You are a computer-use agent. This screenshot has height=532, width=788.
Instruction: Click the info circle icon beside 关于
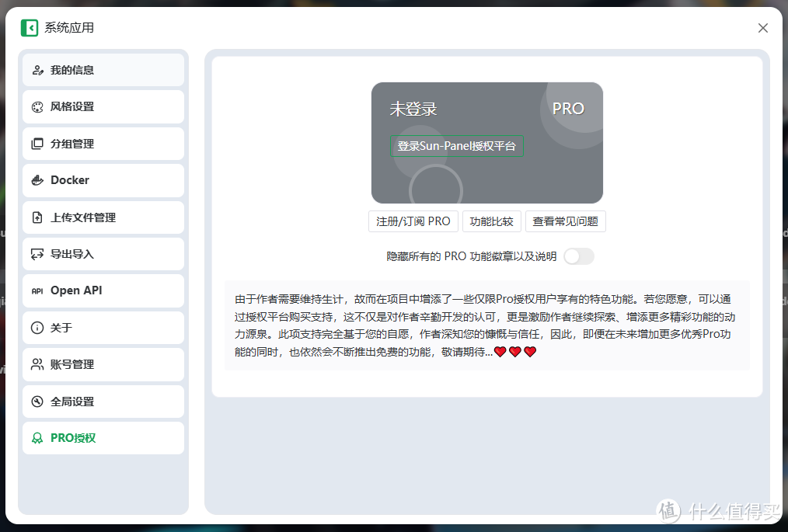38,328
